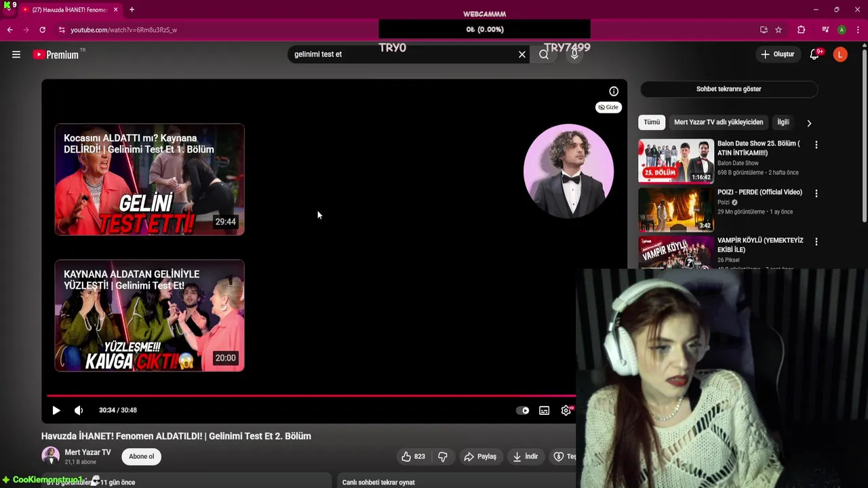Show chat replay 'Sohbet tekrarını göster'
Image resolution: width=868 pixels, height=488 pixels.
coord(728,89)
